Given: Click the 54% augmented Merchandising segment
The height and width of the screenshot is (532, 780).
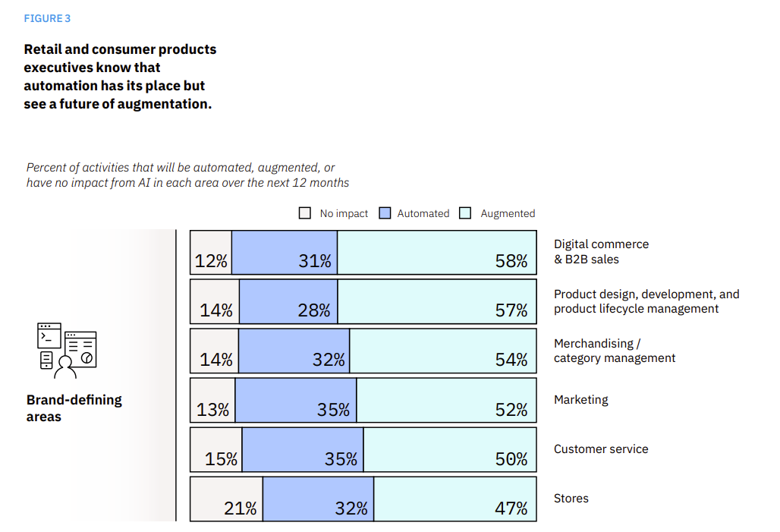Looking at the screenshot, I should point(443,351).
